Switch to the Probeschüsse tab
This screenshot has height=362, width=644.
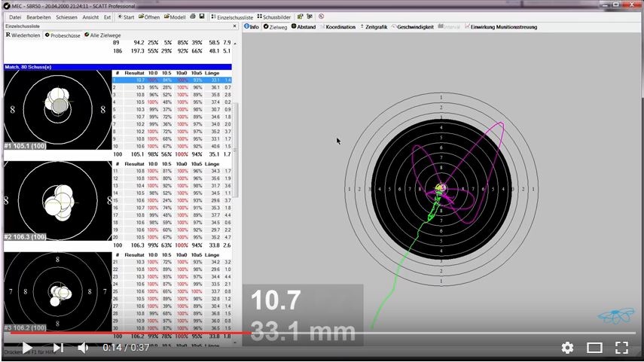63,35
